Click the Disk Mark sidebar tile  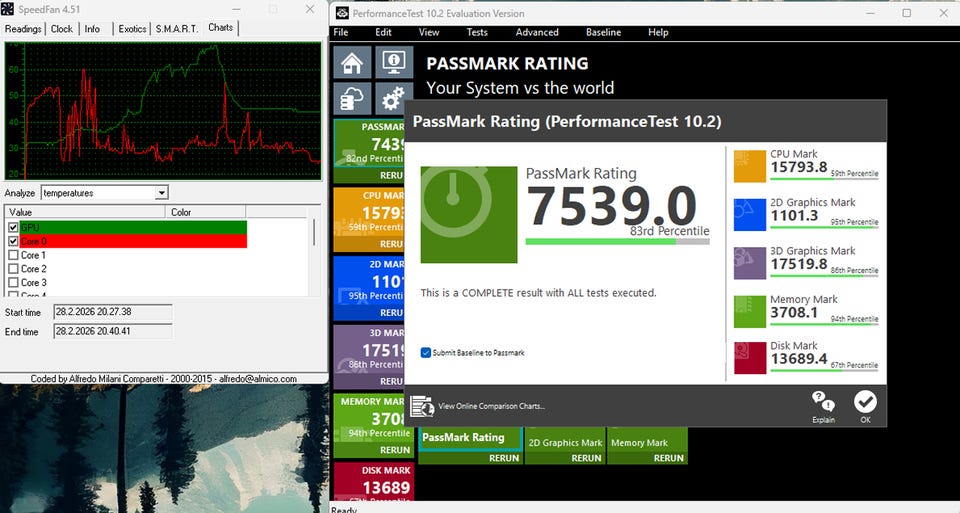[x=373, y=482]
